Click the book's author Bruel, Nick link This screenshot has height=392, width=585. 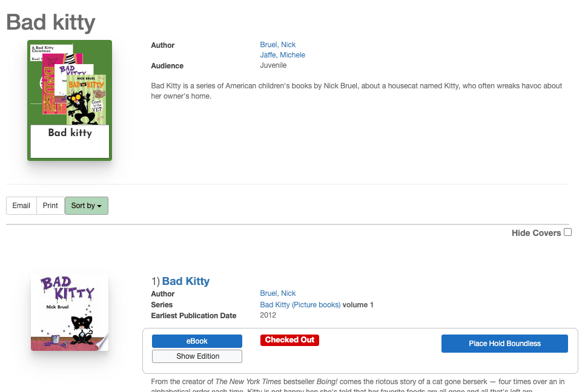(x=278, y=293)
